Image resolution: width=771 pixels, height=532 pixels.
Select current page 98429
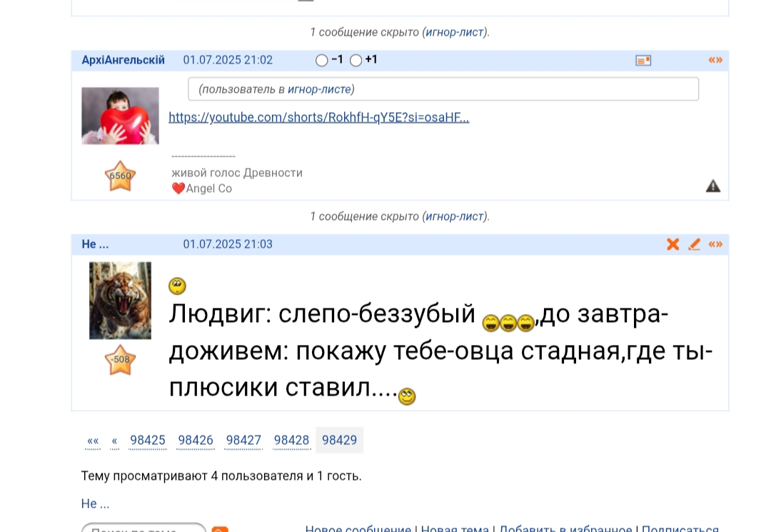click(339, 440)
